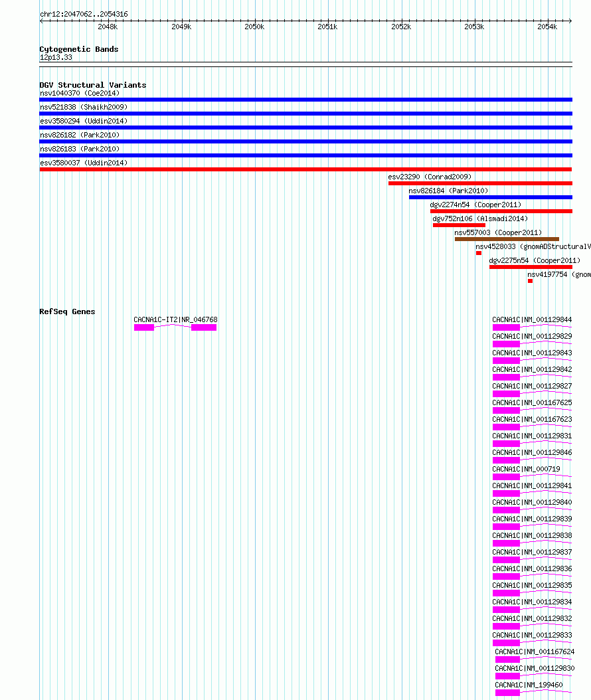Click the red bar under dgv752n106
The height and width of the screenshot is (700, 591).
(x=459, y=225)
